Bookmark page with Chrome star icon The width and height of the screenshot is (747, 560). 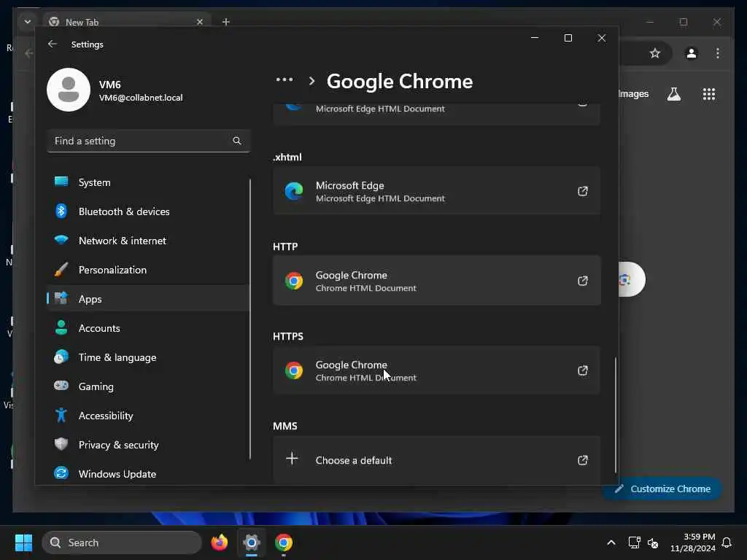pos(655,52)
